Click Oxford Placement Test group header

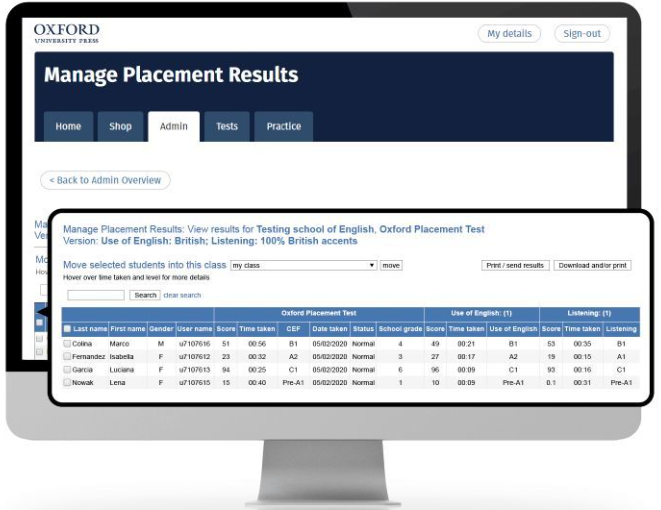(x=319, y=313)
